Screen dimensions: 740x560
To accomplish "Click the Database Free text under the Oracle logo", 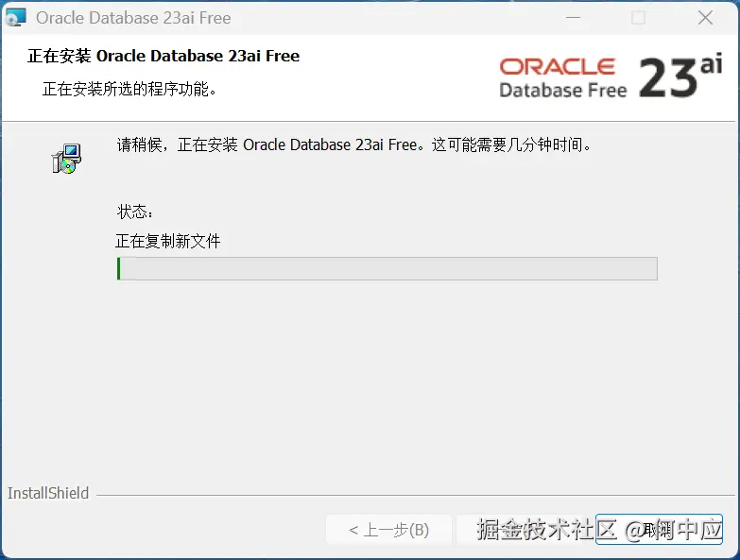I will 563,90.
